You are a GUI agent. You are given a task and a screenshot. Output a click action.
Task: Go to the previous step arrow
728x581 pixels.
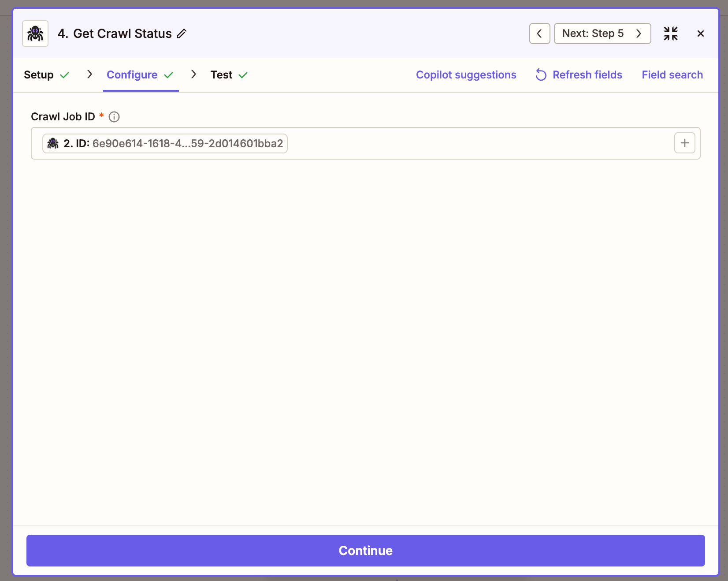tap(539, 34)
